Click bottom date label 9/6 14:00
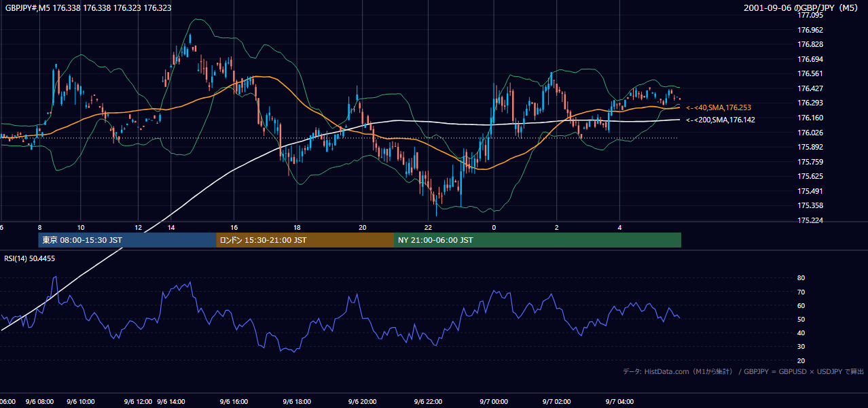The height and width of the screenshot is (408, 868). click(171, 402)
